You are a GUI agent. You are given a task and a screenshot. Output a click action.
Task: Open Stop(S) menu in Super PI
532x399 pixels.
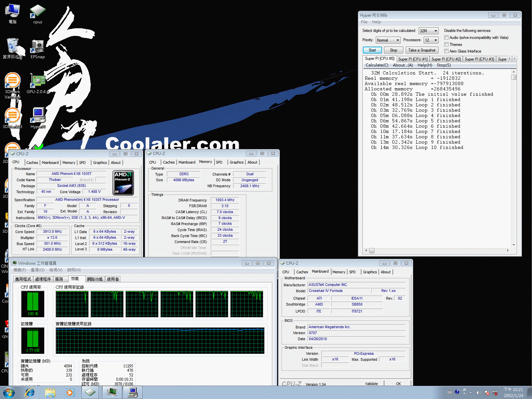(444, 65)
